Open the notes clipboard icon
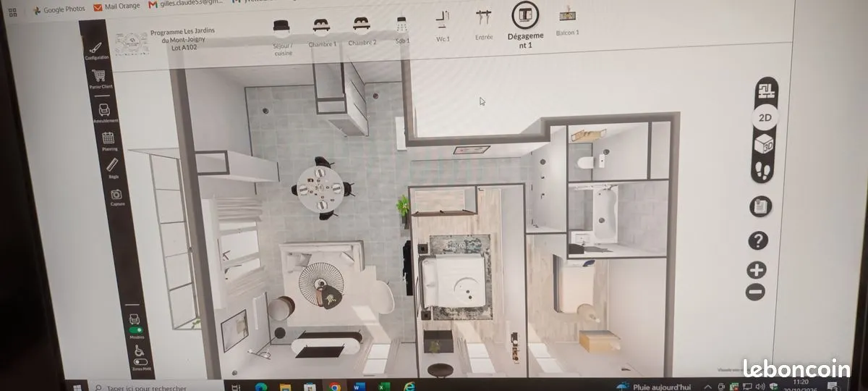The height and width of the screenshot is (391, 868). pos(759,206)
